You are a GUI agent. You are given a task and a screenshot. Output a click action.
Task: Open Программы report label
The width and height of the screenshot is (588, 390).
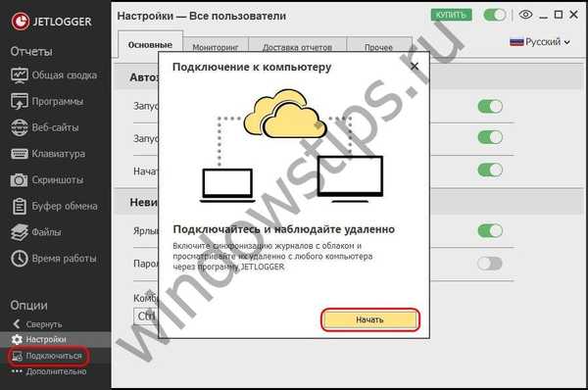pyautogui.click(x=58, y=101)
